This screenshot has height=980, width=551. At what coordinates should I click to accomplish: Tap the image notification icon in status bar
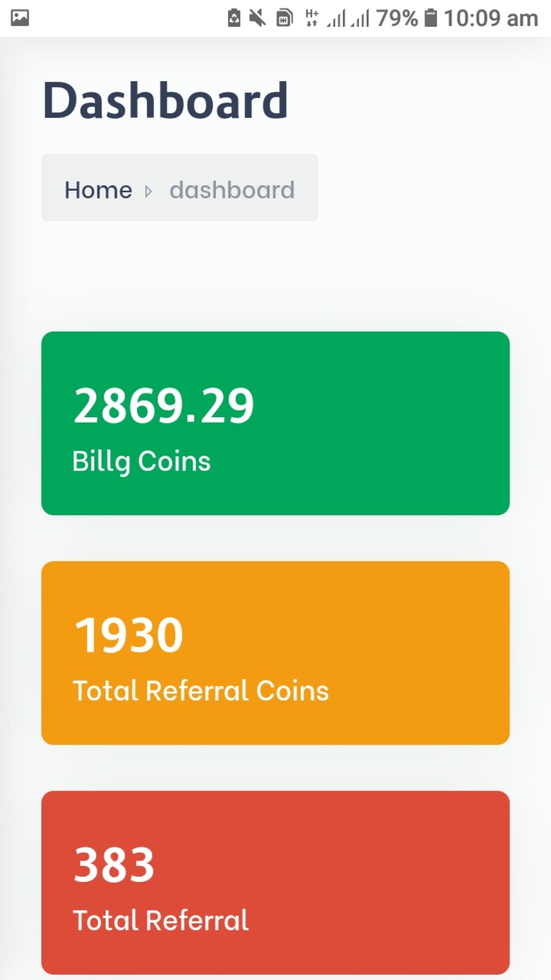point(20,18)
